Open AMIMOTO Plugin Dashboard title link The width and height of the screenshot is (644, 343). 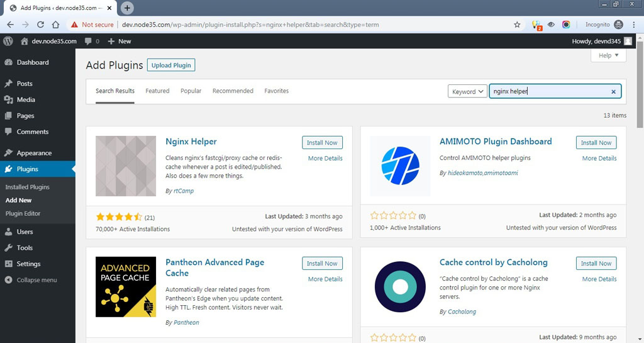point(496,142)
